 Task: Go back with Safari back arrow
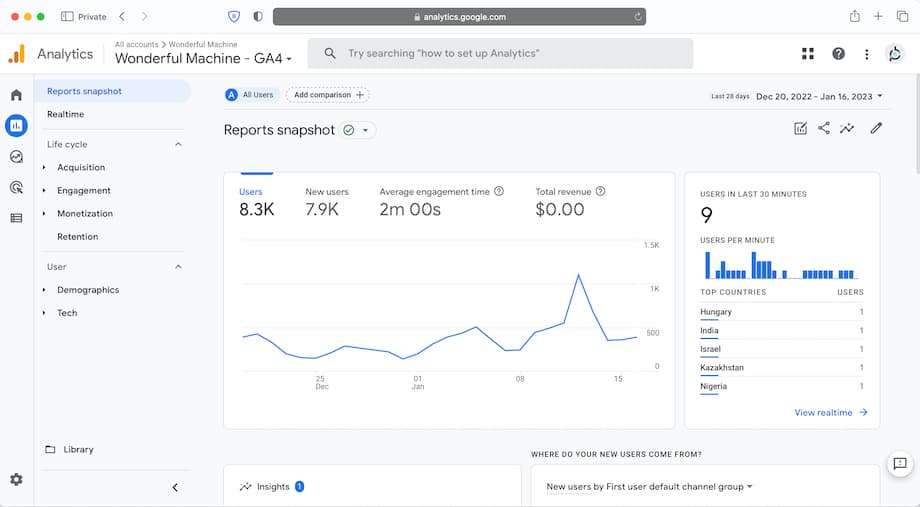(122, 16)
